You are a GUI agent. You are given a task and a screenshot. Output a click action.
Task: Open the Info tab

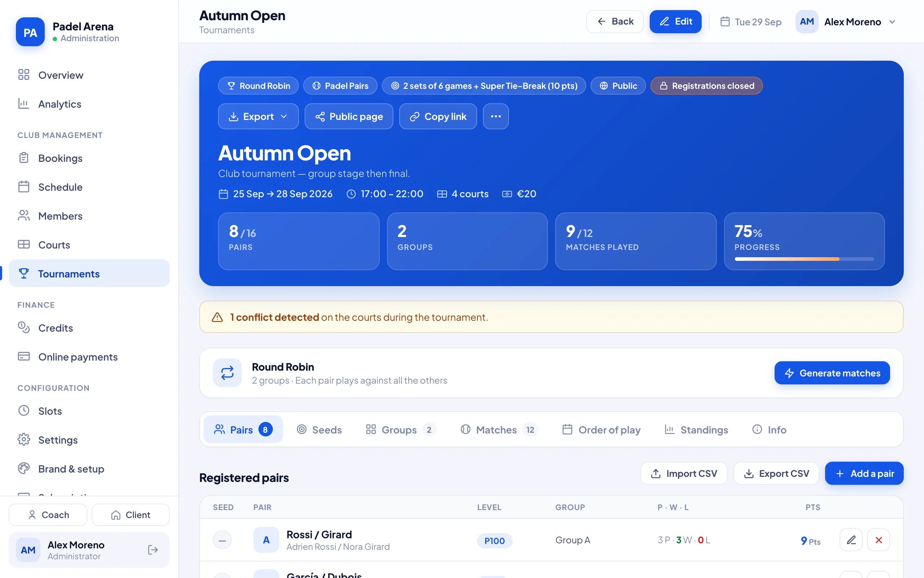click(x=769, y=430)
